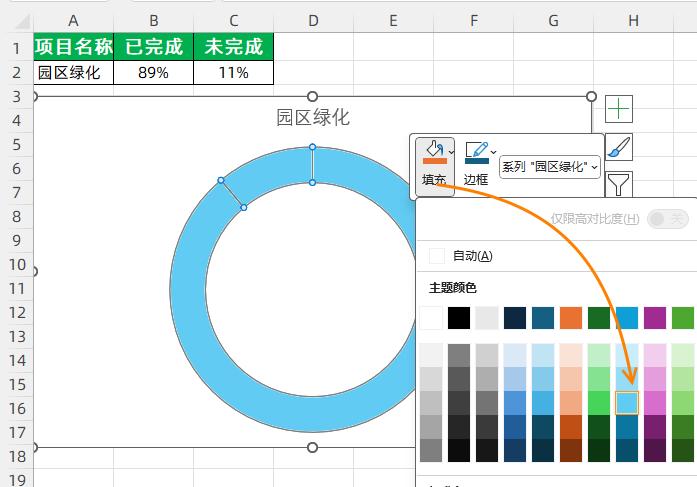Select the chart title 园区绿化

click(313, 118)
